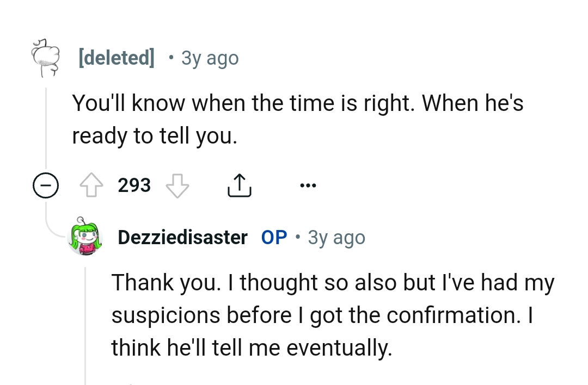Select the 293 vote count
Screen dimensions: 588x385
(134, 185)
